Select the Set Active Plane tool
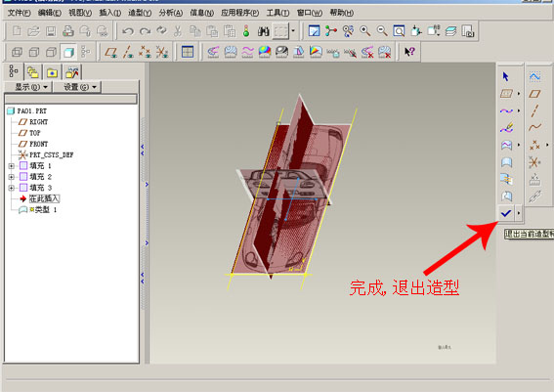 pos(506,93)
